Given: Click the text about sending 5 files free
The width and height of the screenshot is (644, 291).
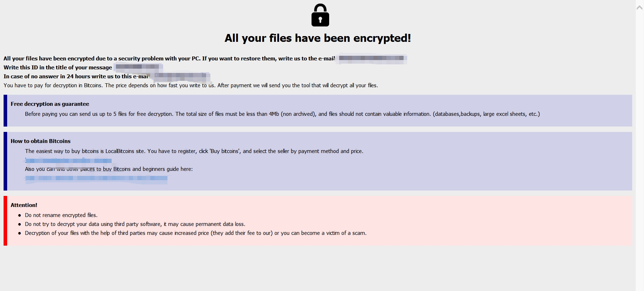Looking at the screenshot, I should [282, 114].
